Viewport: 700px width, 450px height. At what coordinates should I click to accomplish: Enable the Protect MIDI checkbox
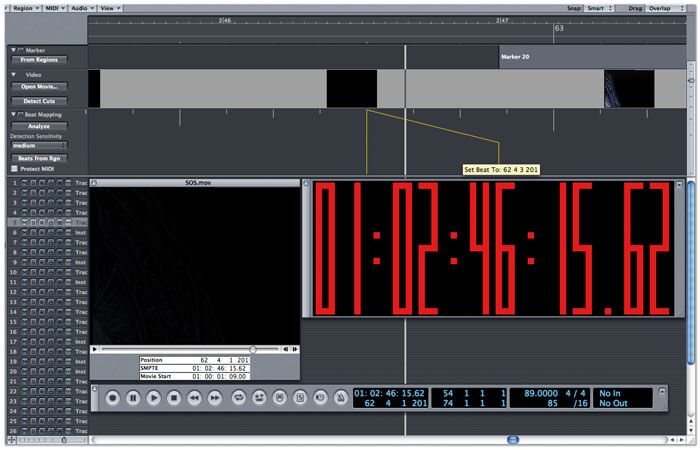[14, 169]
